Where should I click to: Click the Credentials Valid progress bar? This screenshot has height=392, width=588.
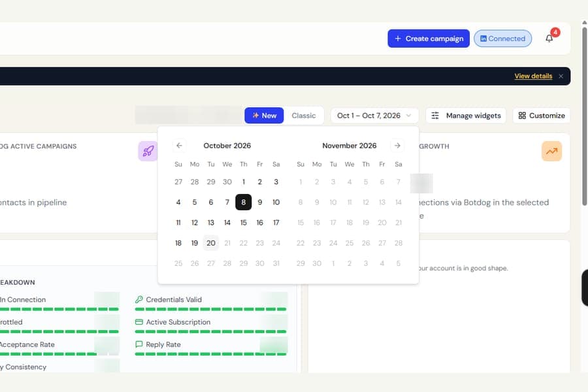coord(211,309)
